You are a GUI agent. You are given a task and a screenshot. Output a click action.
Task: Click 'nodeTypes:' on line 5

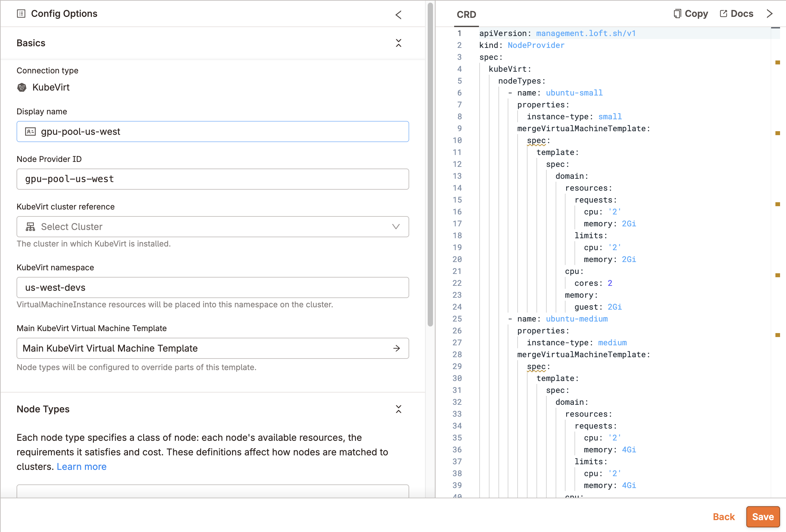(522, 81)
